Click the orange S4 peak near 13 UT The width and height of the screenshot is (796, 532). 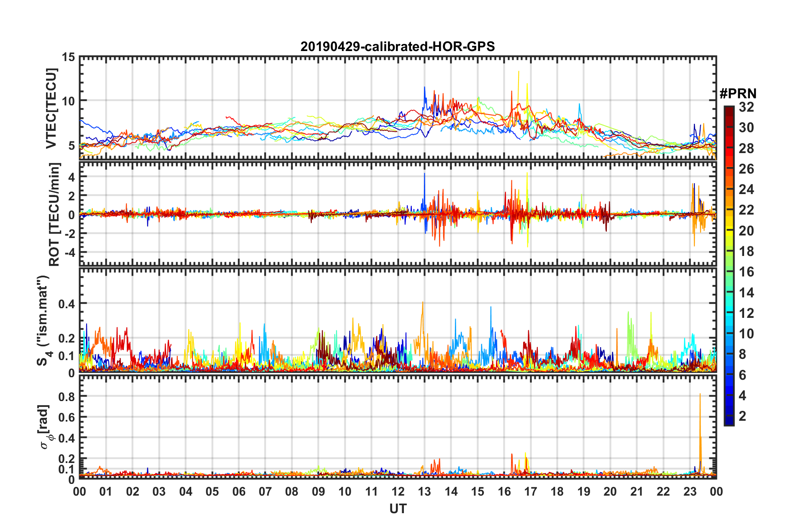point(423,322)
